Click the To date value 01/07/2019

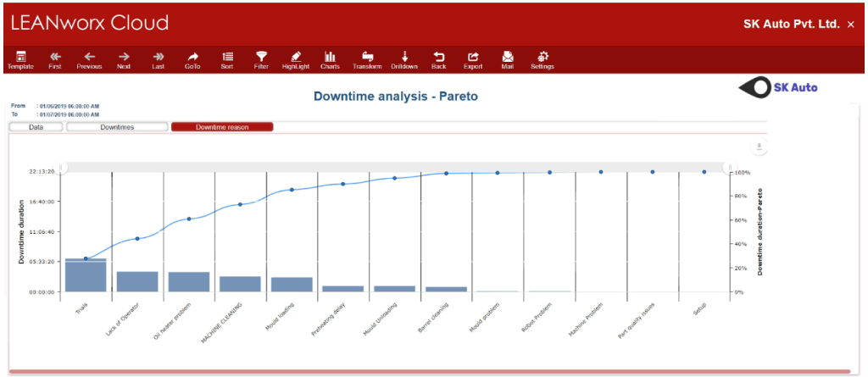tap(70, 114)
